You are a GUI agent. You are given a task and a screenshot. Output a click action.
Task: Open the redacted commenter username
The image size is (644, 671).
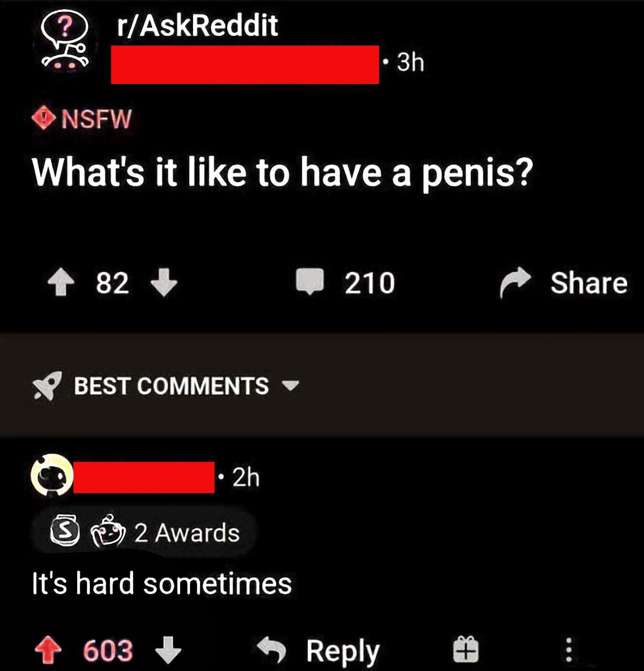[144, 477]
